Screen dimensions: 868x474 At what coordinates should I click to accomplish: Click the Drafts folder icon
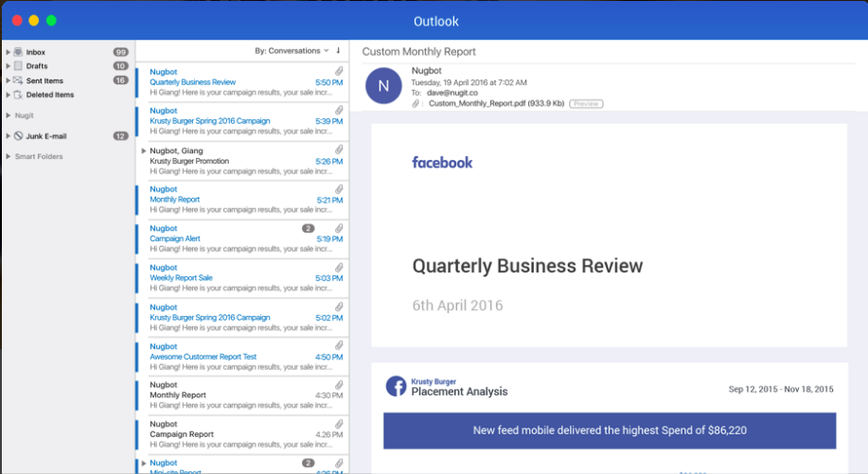pos(18,66)
